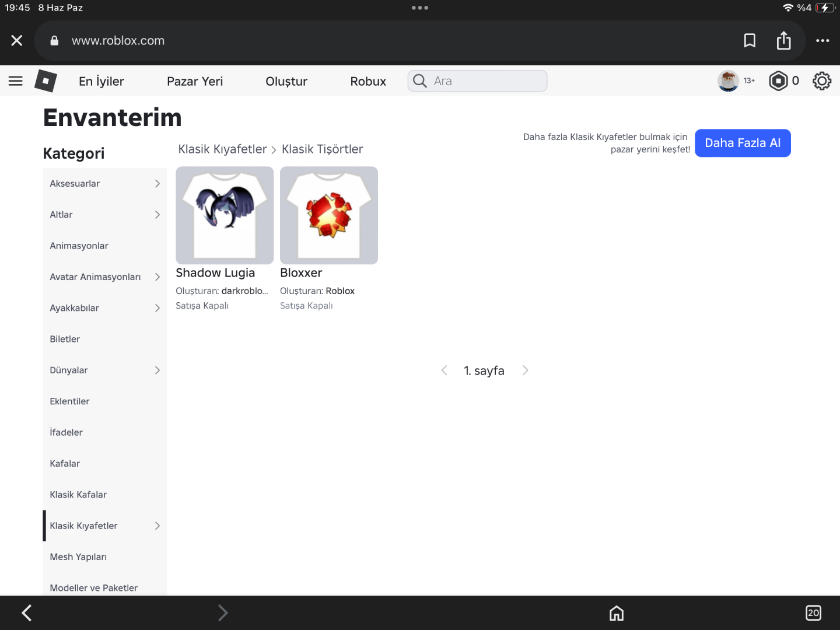Click the 1. sayfa page label
Viewport: 840px width, 630px height.
tap(484, 371)
